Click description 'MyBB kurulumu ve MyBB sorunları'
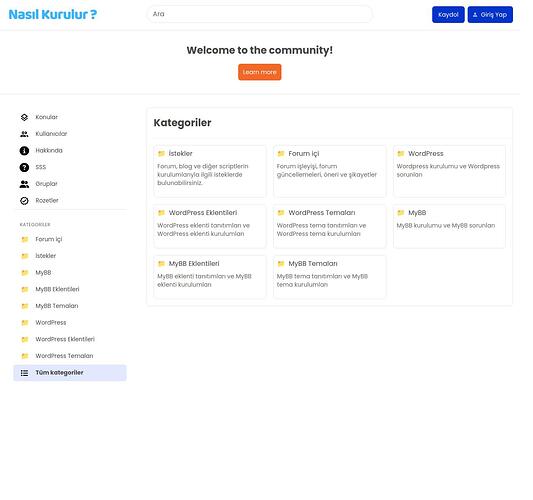 tap(446, 226)
